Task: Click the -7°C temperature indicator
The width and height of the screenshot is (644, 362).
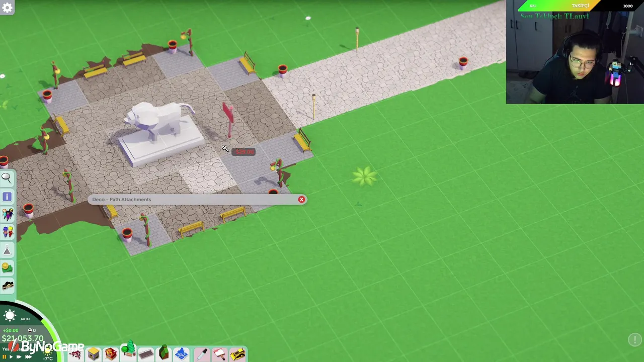Action: pos(48,358)
